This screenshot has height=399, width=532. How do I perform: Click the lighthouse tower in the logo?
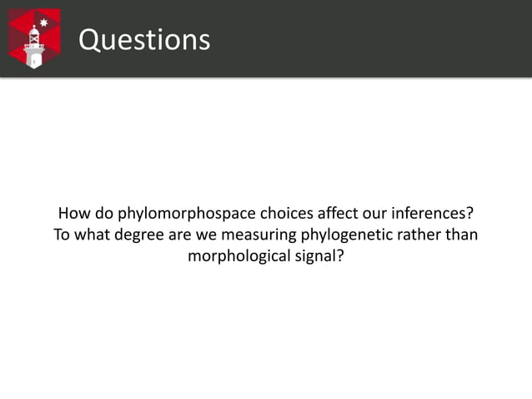[34, 47]
